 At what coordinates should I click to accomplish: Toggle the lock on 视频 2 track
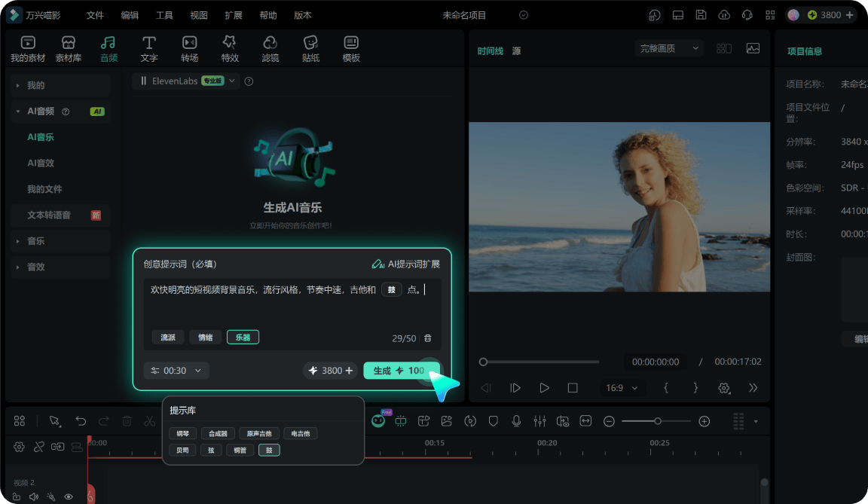pos(17,496)
